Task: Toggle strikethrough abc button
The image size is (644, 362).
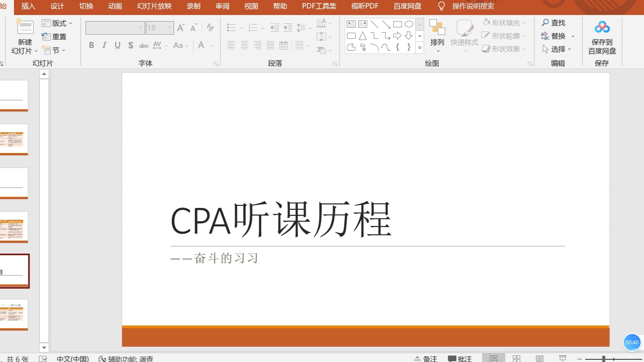Action: point(144,45)
